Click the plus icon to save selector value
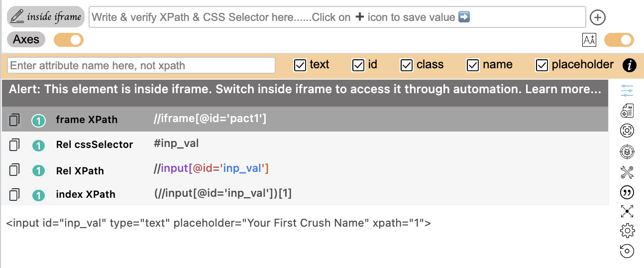Viewport: 644px width, 268px height. [597, 17]
